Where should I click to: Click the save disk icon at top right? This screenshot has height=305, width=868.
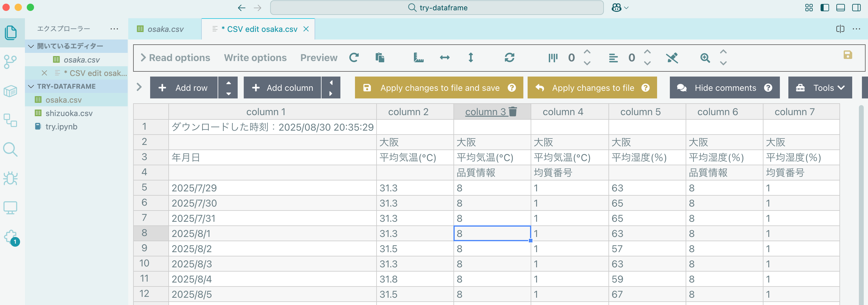point(847,55)
